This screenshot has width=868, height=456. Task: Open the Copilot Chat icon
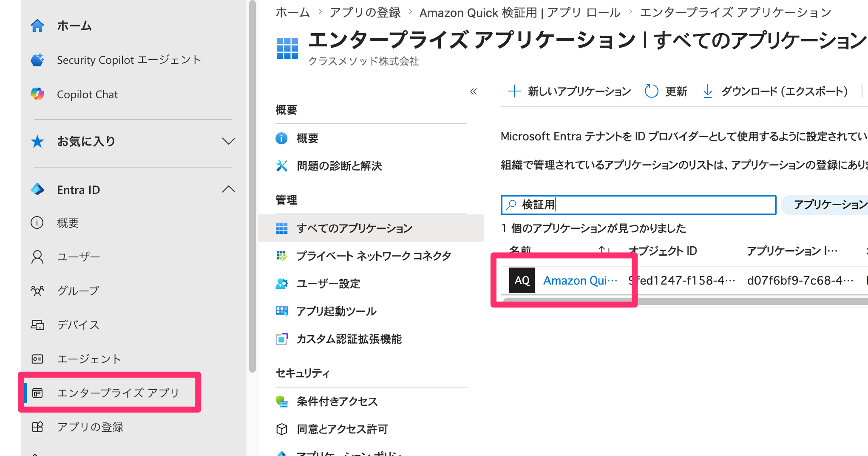pos(37,94)
